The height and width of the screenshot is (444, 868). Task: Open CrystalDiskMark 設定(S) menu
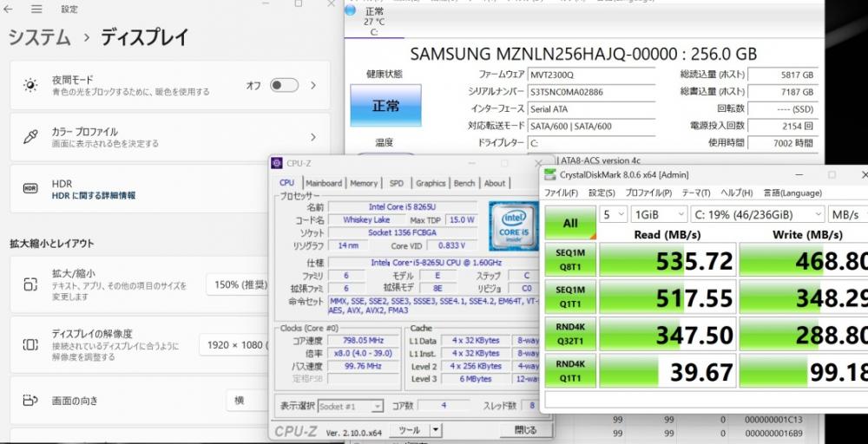coord(602,193)
